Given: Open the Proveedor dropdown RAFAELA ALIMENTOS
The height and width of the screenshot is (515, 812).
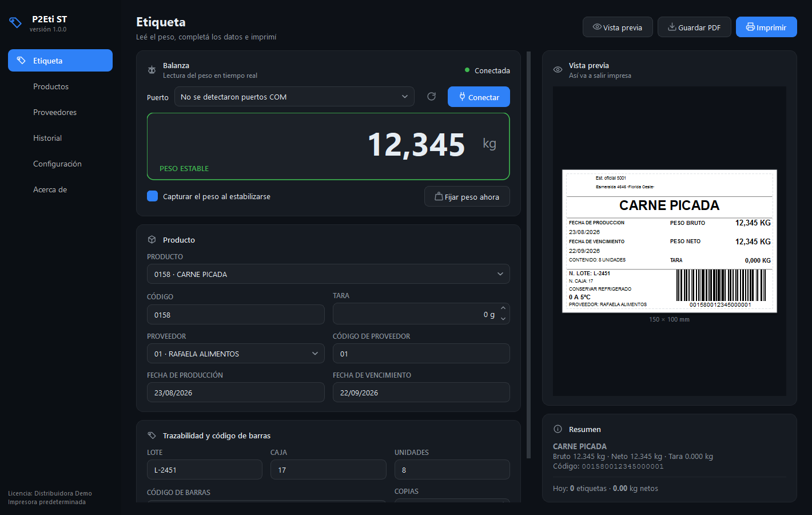Looking at the screenshot, I should pos(236,354).
